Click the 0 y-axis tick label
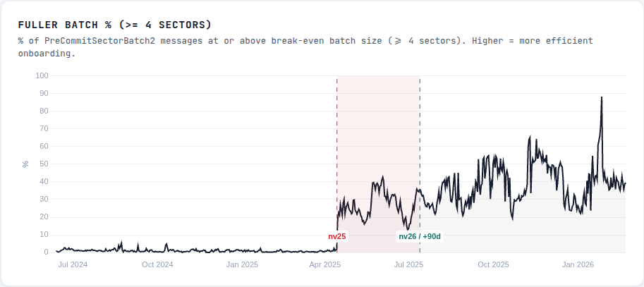This screenshot has height=287, width=644. click(46, 252)
